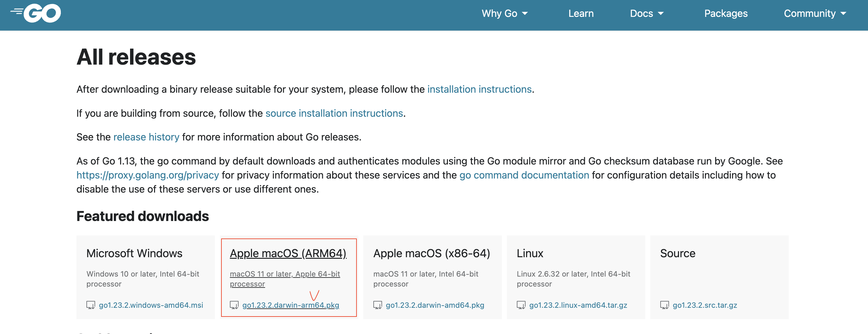The image size is (868, 334).
Task: Expand the Community dropdown arrow
Action: (843, 13)
